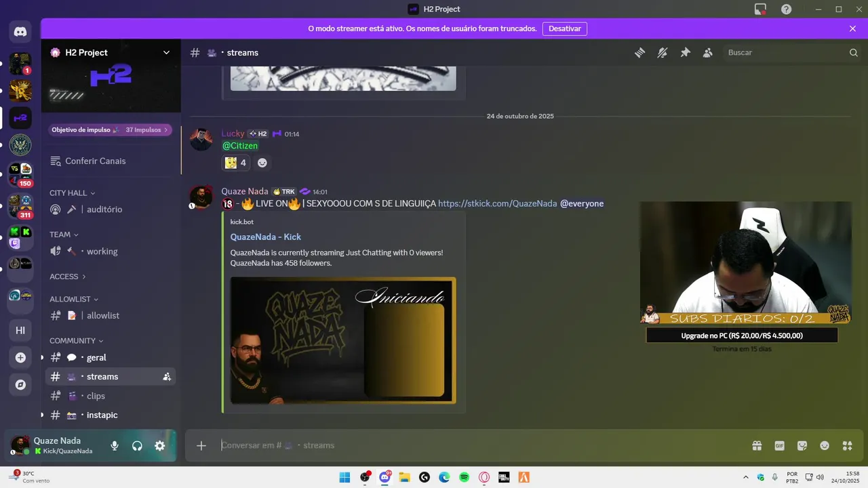The height and width of the screenshot is (488, 868).
Task: Click the live stream video overlay
Action: pos(746,263)
